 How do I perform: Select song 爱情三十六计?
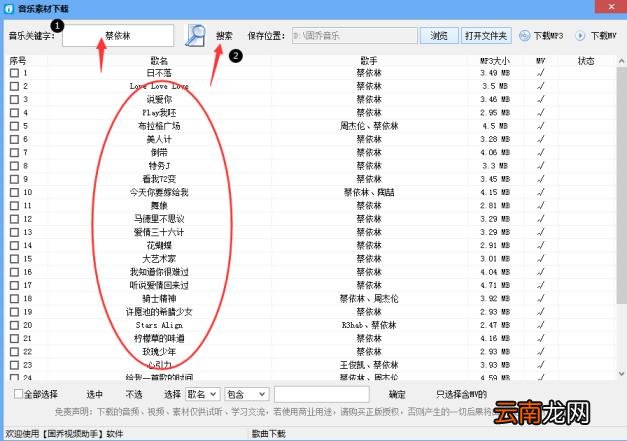click(159, 232)
